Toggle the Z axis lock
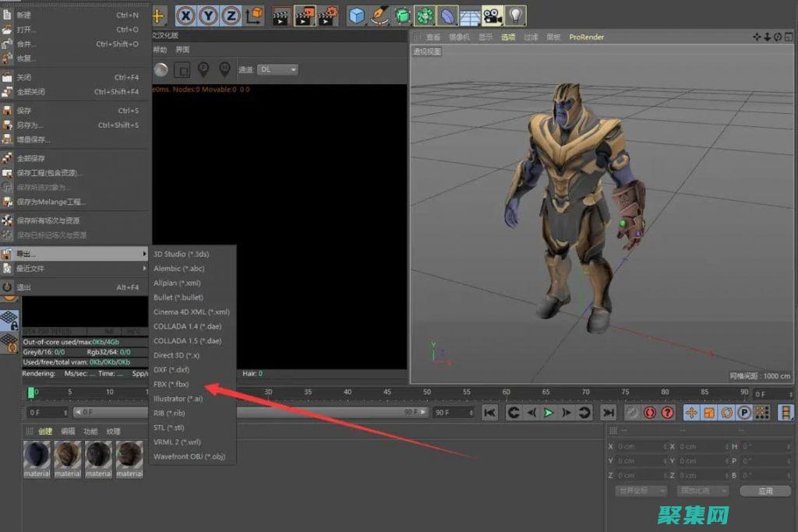The width and height of the screenshot is (798, 532). (231, 16)
